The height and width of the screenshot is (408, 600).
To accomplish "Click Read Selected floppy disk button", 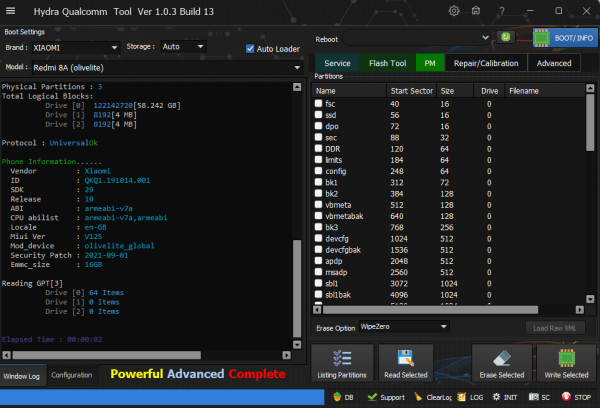I will click(406, 363).
